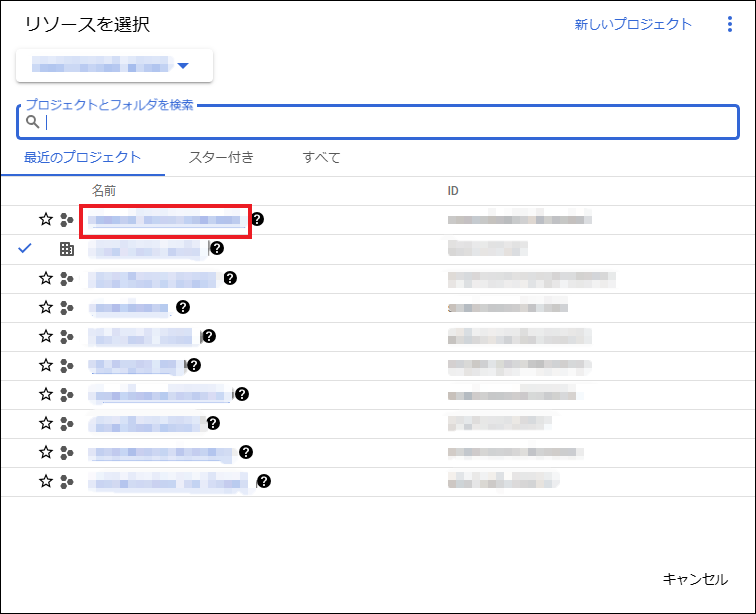
Task: Click the 新しいプロジェクト link
Action: pyautogui.click(x=632, y=25)
